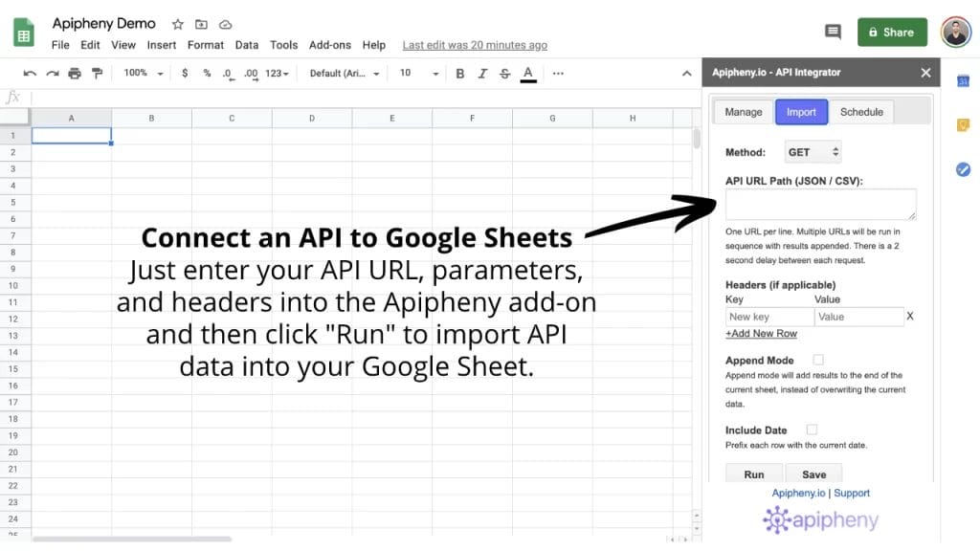Print the spreadsheet
The image size is (980, 551).
pyautogui.click(x=75, y=73)
